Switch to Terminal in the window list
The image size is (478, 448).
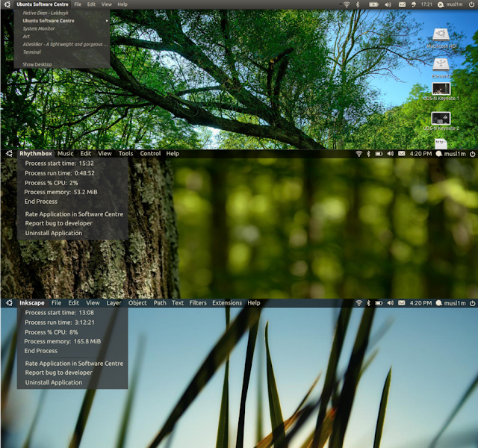(31, 52)
